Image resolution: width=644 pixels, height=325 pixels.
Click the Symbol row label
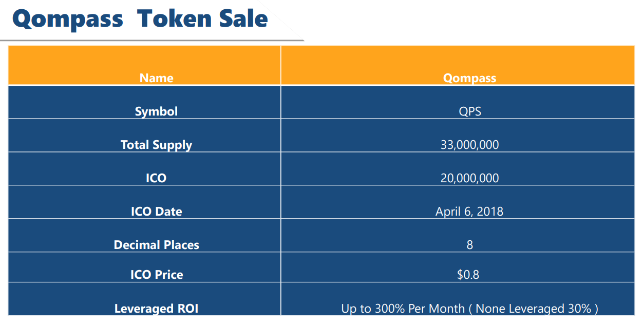coord(156,111)
